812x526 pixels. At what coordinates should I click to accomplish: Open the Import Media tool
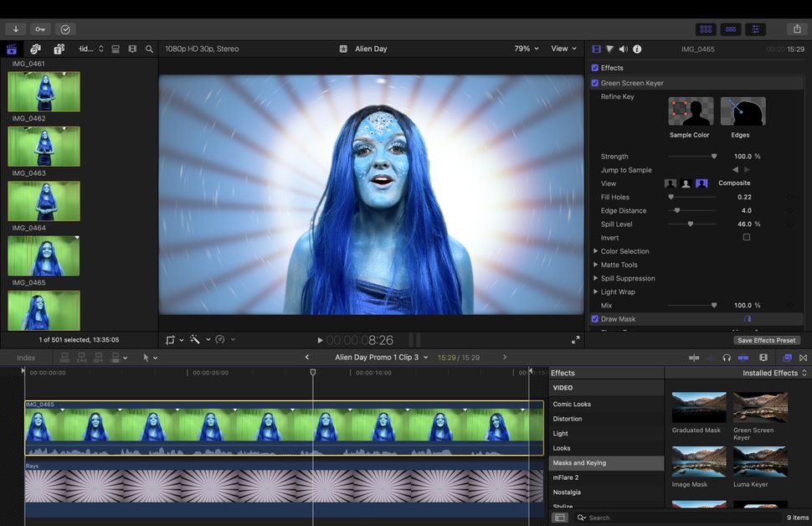[14, 28]
